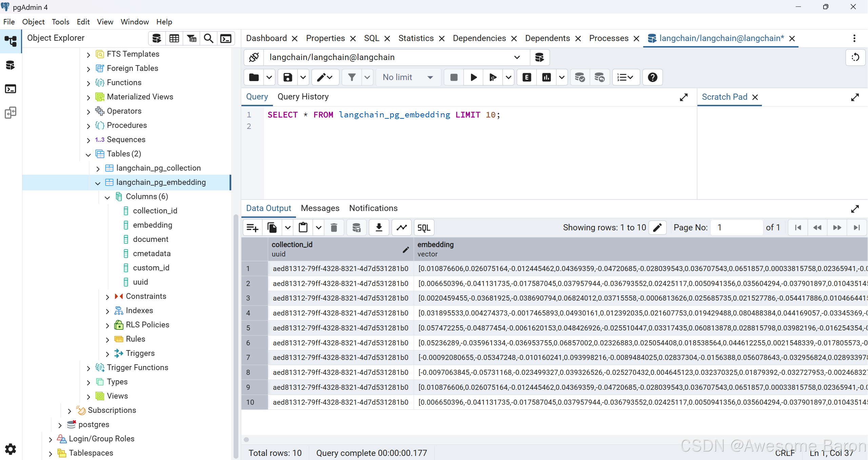Click the Explain Analyze chart icon
Image resolution: width=868 pixels, height=460 pixels.
coord(546,77)
